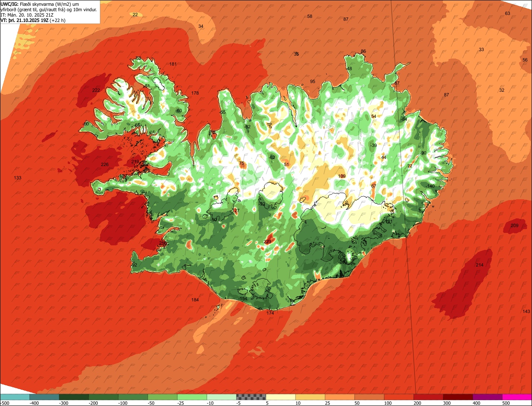Viewport: 532px width, 406px height.
Task: Click the -100 to -50 green legend swatch
Action: 133,396
